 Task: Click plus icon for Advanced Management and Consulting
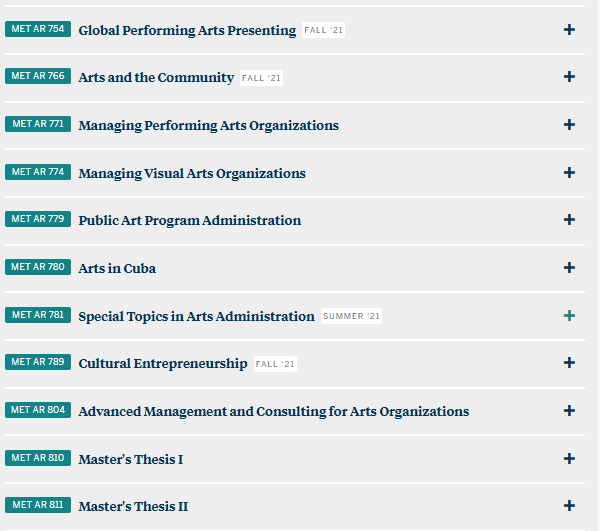(569, 410)
